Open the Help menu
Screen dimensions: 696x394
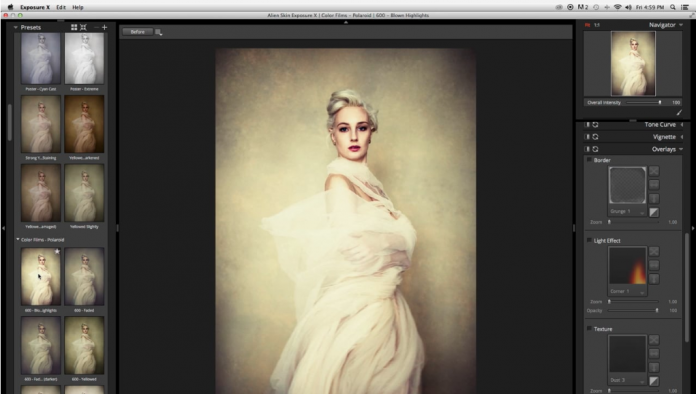[78, 7]
